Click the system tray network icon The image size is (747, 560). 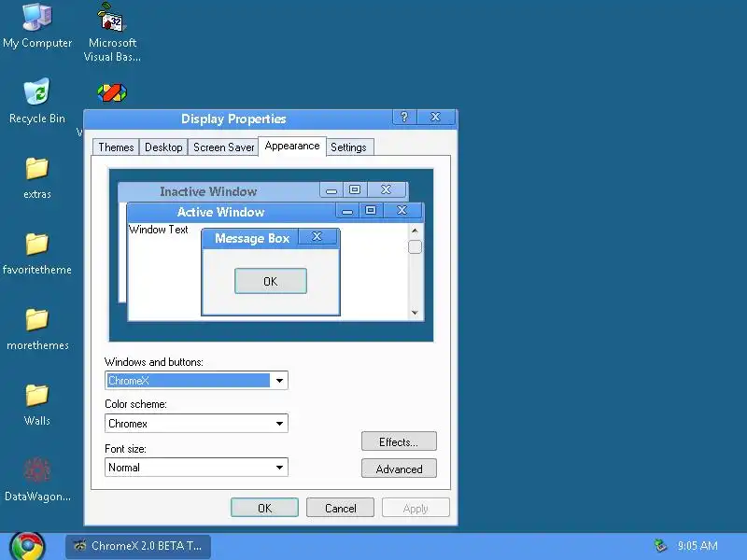pyautogui.click(x=660, y=546)
